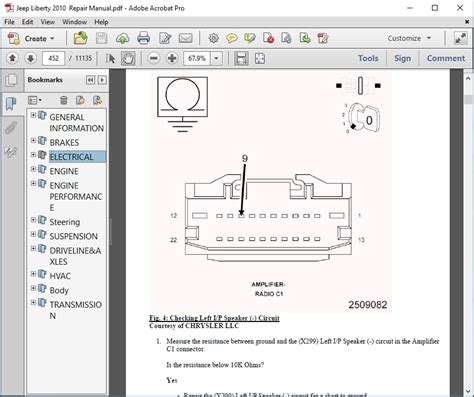Select the text selection cursor tool
The image size is (474, 397).
coord(110,59)
